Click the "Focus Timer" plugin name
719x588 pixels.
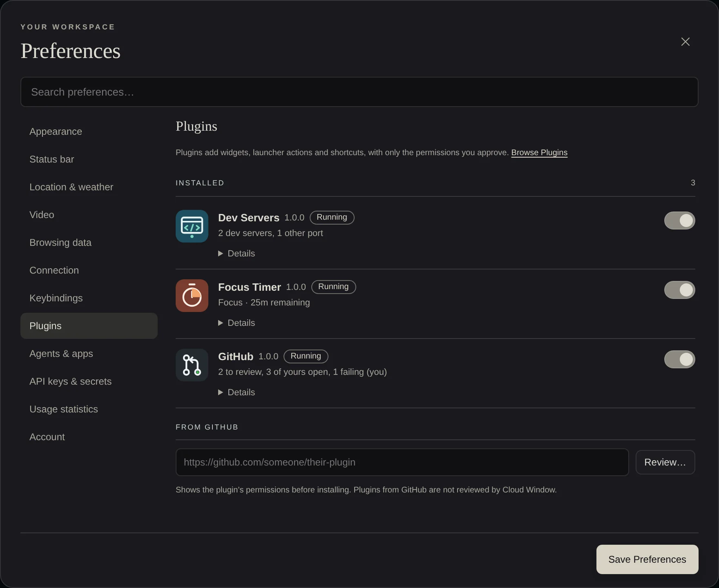pos(250,287)
